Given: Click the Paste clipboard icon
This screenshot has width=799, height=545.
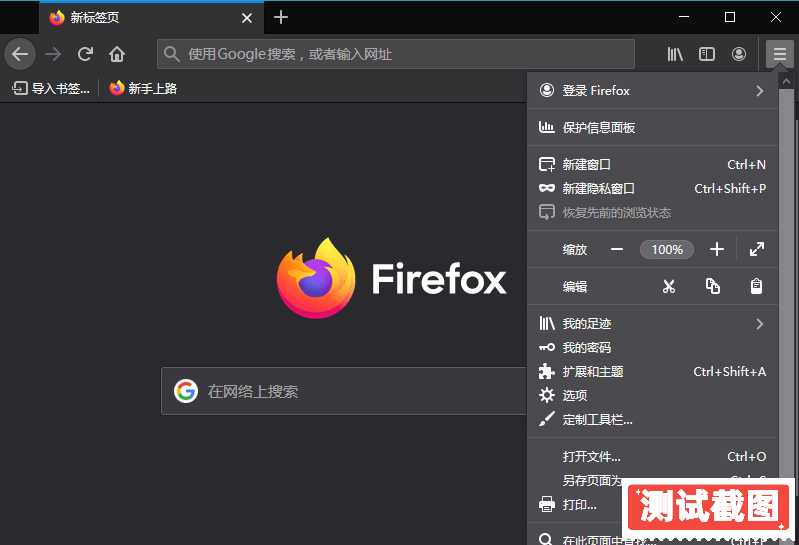Looking at the screenshot, I should pyautogui.click(x=757, y=287).
